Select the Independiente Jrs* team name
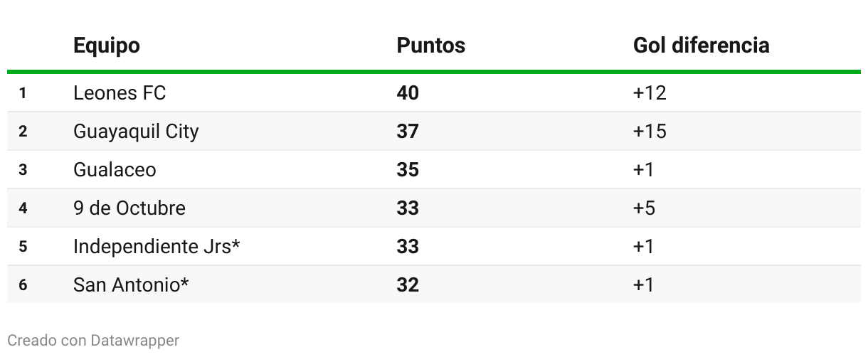 [x=157, y=247]
